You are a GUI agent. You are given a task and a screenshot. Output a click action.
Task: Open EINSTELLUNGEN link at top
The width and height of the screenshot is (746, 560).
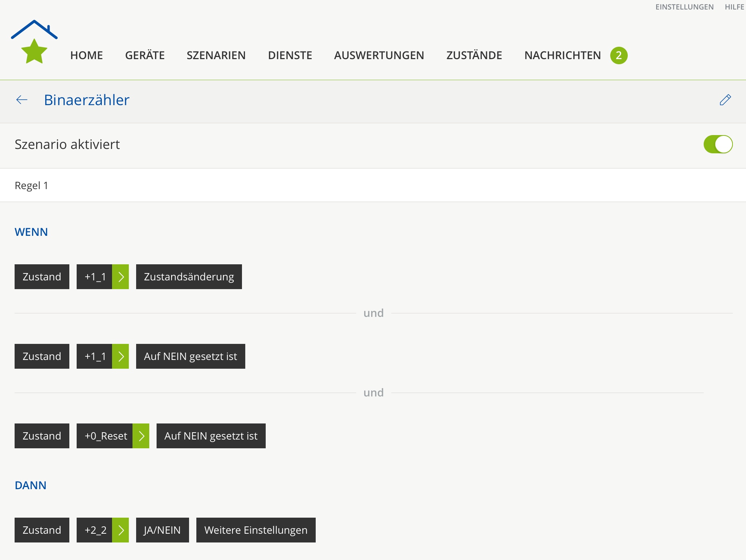[684, 7]
